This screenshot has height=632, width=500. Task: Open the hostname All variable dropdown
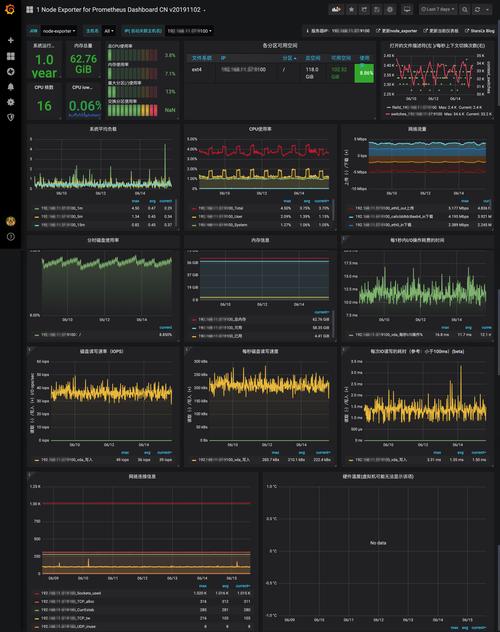(x=109, y=31)
